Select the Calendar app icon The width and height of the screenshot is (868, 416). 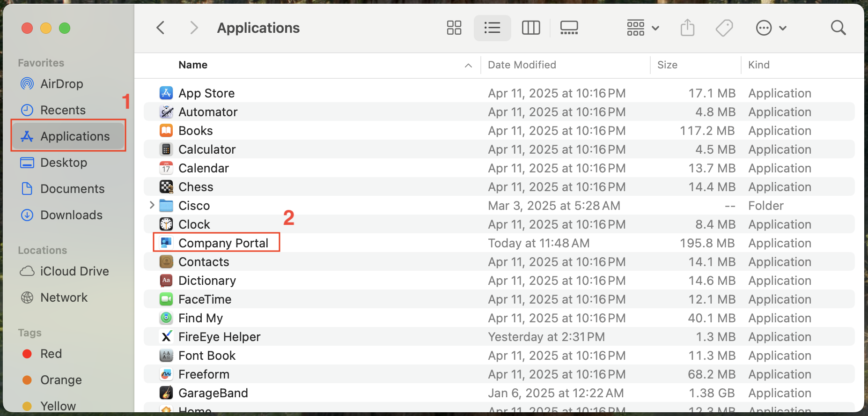click(x=166, y=168)
